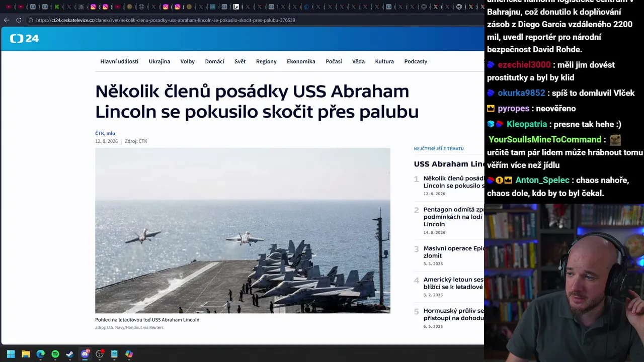Open the Masivní operace Epic sidebar article
Image resolution: width=644 pixels, height=362 pixels.
pos(453,252)
